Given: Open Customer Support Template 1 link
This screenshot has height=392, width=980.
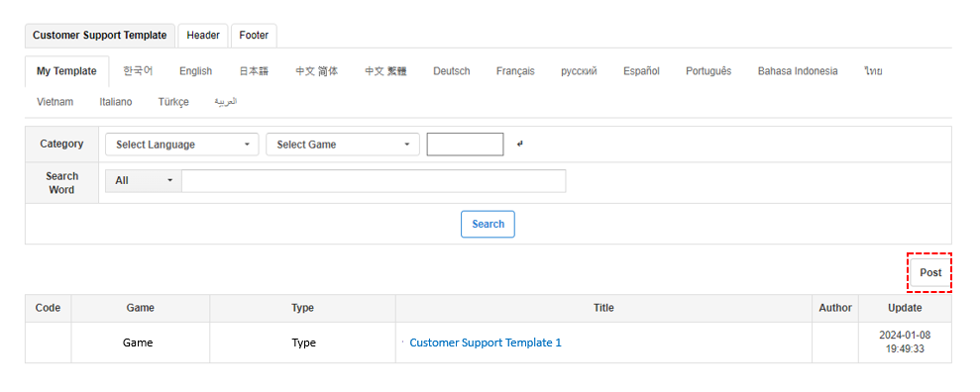Looking at the screenshot, I should (486, 343).
